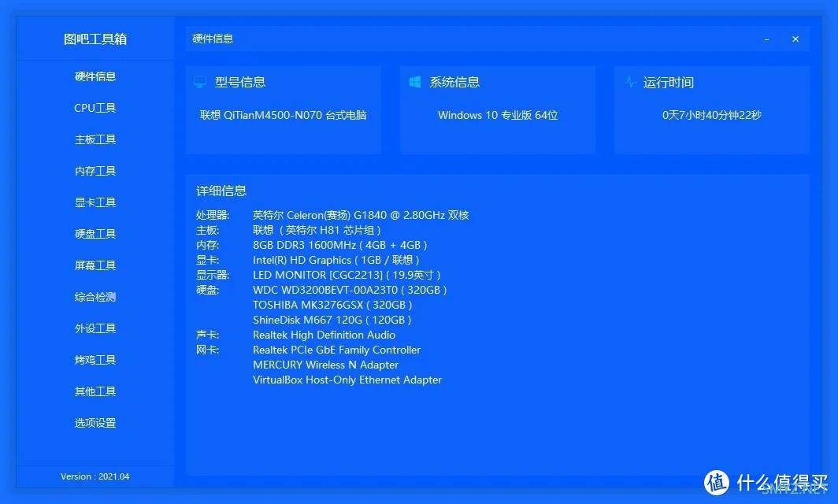Click the TOSHIBA MK3276GSX disk entry
Viewport: 838px width, 504px height.
point(332,305)
